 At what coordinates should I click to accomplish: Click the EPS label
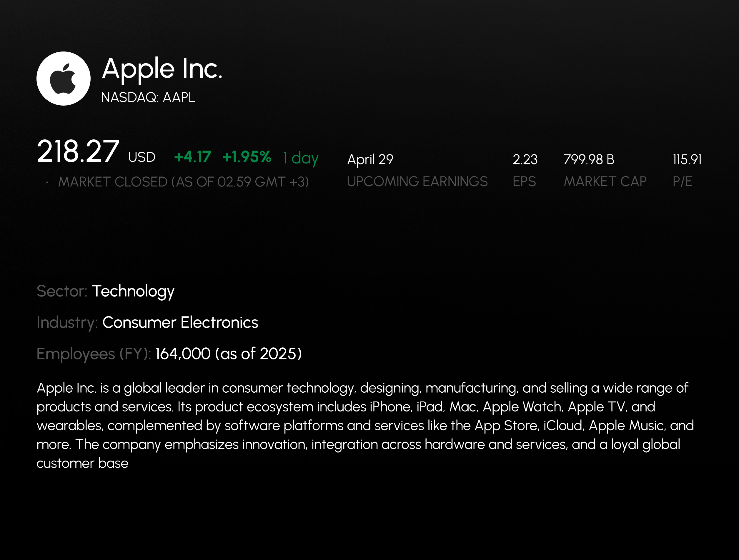pos(524,182)
